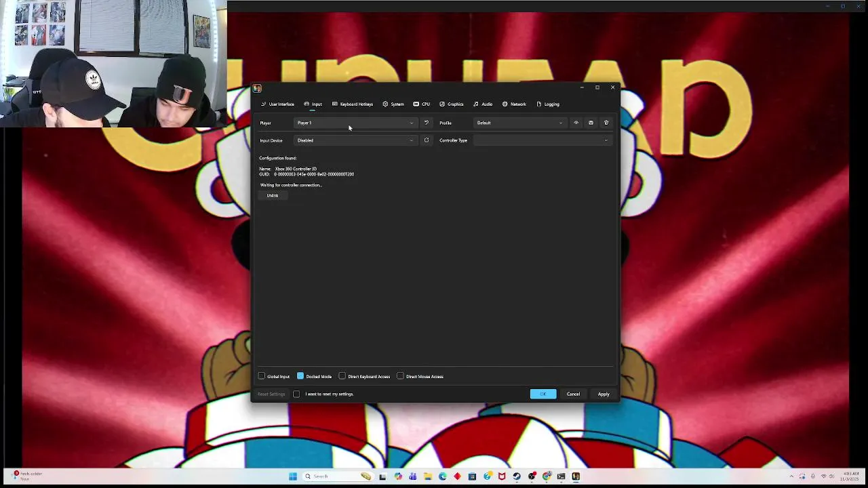Click the Unlink button

(x=273, y=196)
